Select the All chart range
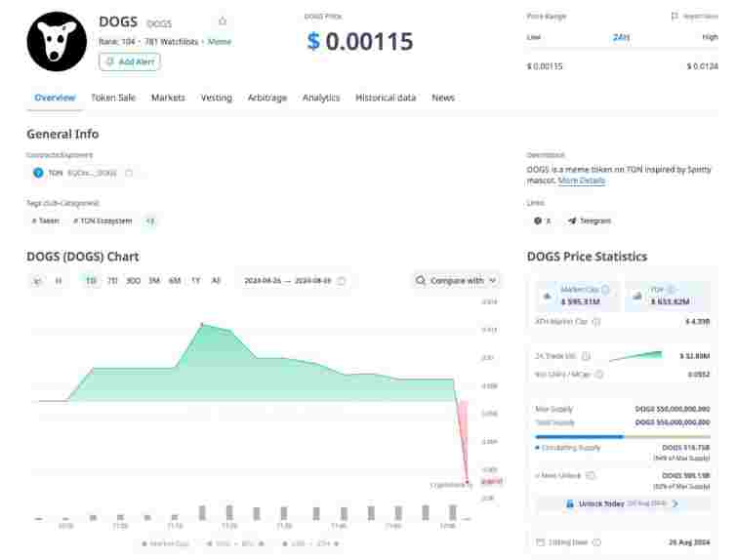Screen dimensions: 736x560 pyautogui.click(x=216, y=281)
